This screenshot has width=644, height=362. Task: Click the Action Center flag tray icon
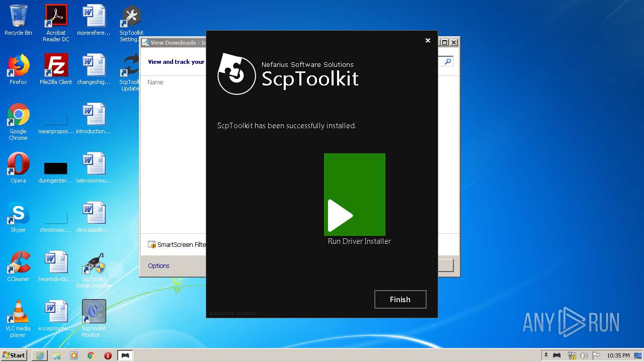(596, 355)
